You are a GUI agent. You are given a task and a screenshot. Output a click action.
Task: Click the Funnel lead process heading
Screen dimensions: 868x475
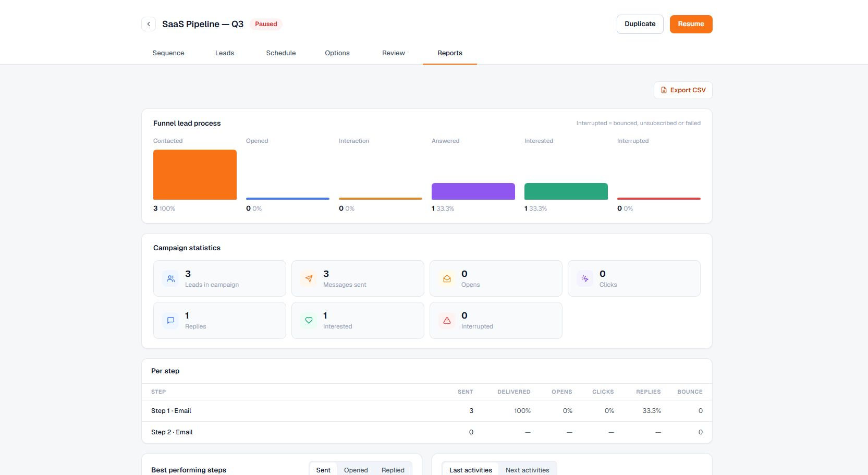click(x=187, y=124)
